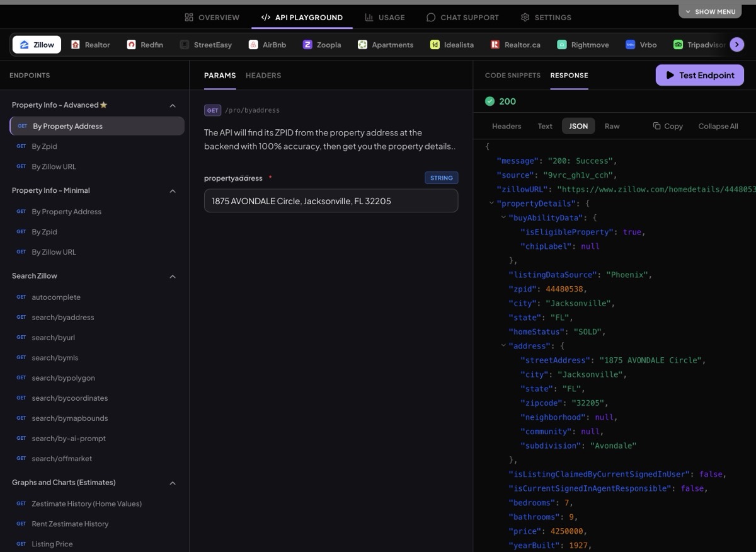Collapse the buyAbilityData JSON node
Image resolution: width=756 pixels, height=552 pixels.
click(x=503, y=217)
